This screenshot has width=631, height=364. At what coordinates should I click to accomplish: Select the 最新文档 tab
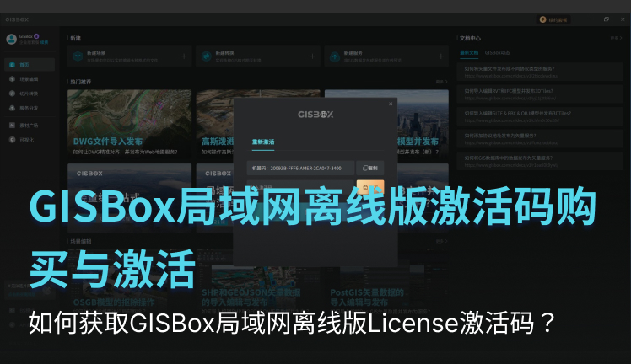click(x=469, y=52)
